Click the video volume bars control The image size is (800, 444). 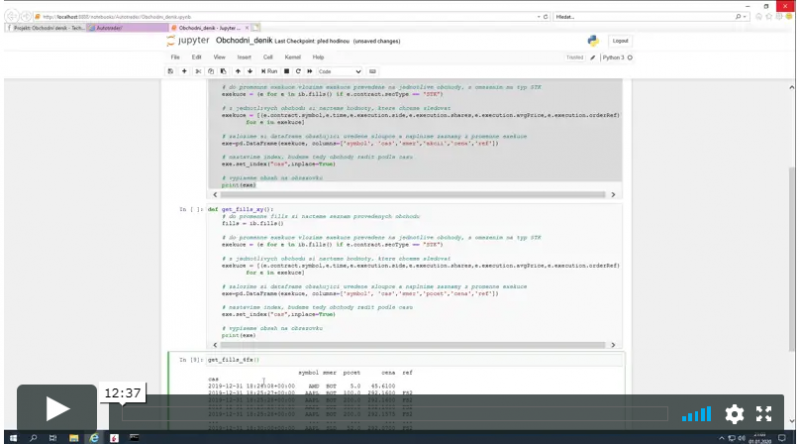pyautogui.click(x=696, y=414)
